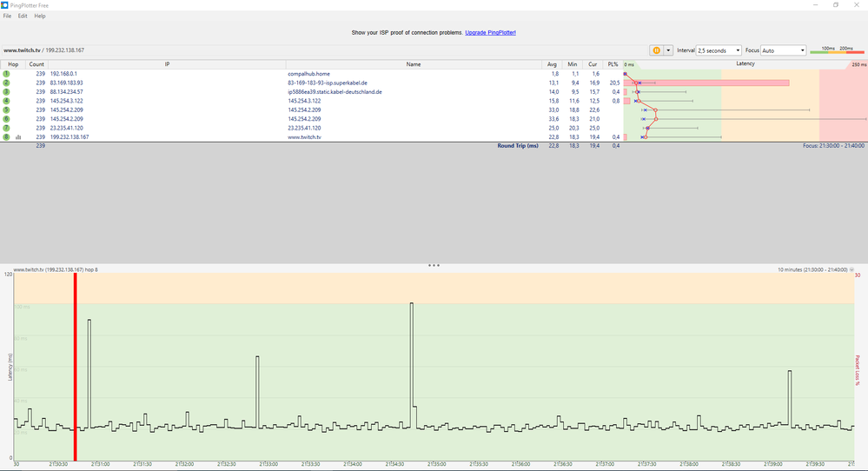Viewport: 868px width, 471px height.
Task: Open the dropdown arrow beside the pause button
Action: coord(668,50)
